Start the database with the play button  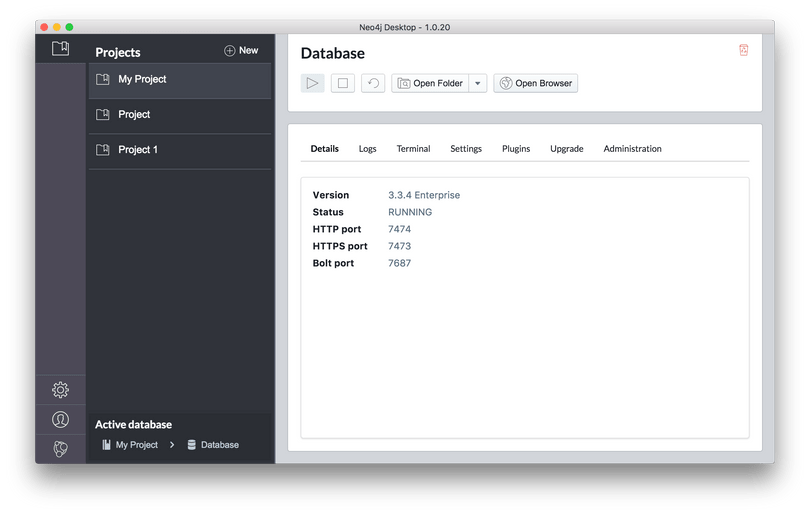313,83
